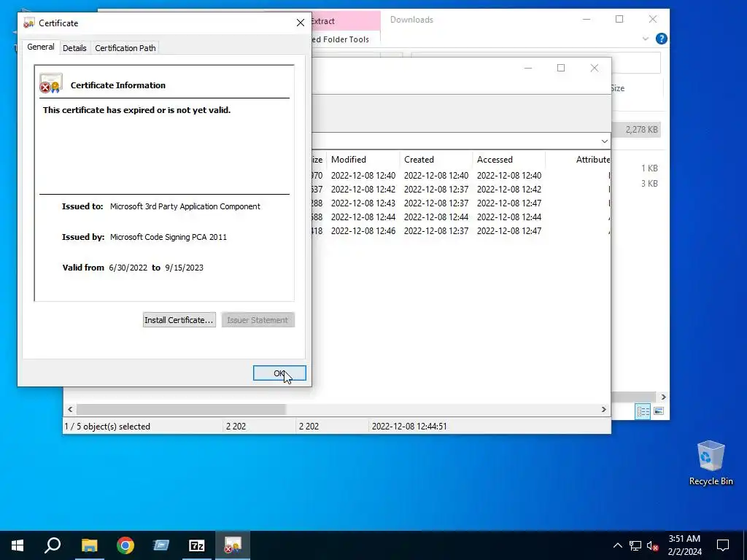
Task: Close the Certificate dialog
Action: [300, 23]
